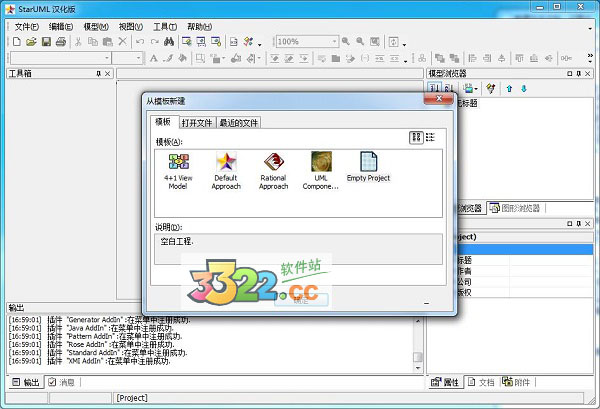This screenshot has width=600, height=409.
Task: Click the Save floppy disk icon
Action: point(46,41)
